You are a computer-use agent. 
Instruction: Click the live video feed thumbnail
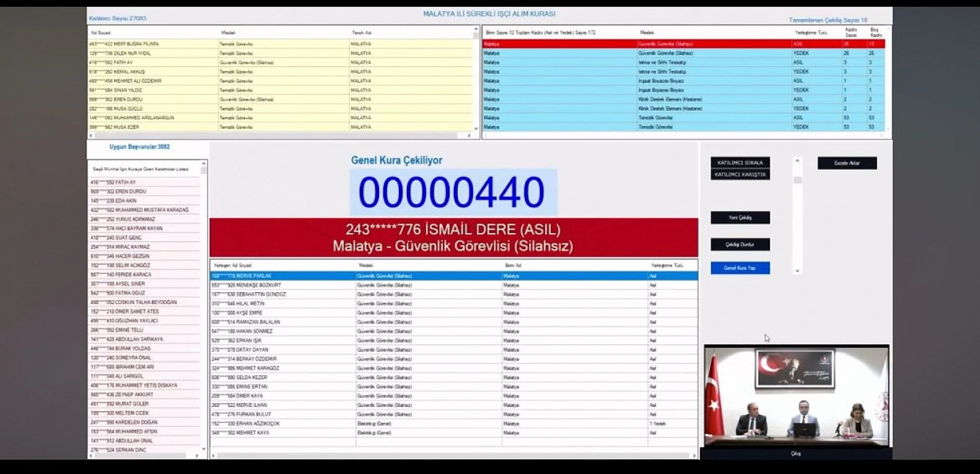[796, 396]
